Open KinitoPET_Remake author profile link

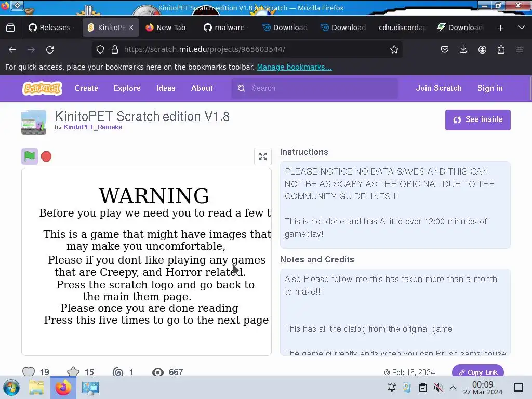click(93, 127)
